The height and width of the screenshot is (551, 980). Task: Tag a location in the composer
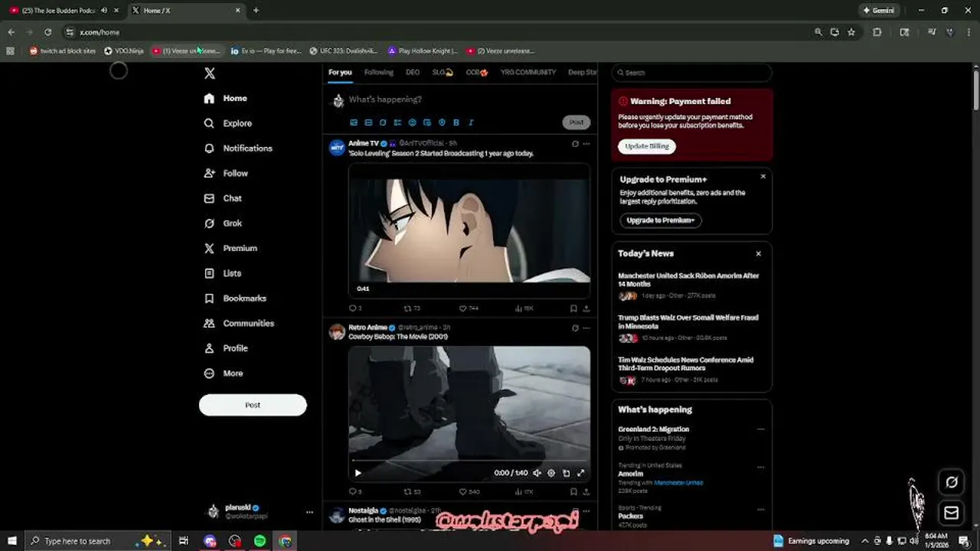click(x=442, y=122)
